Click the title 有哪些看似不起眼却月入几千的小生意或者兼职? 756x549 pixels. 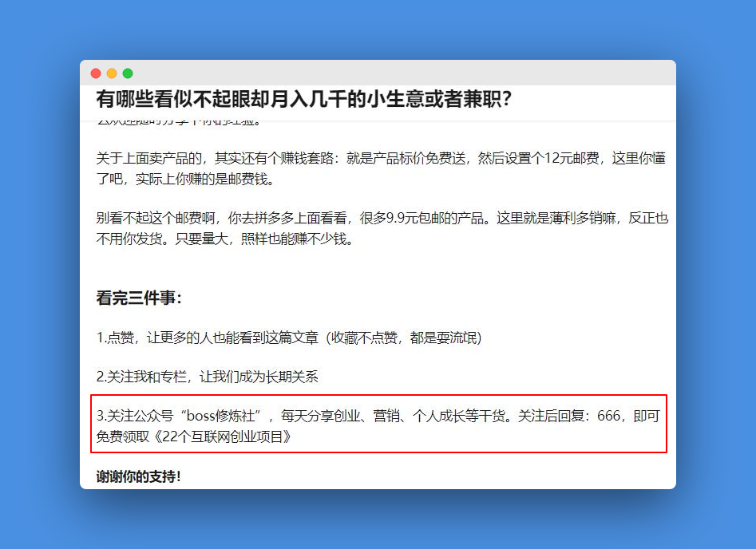click(x=303, y=99)
